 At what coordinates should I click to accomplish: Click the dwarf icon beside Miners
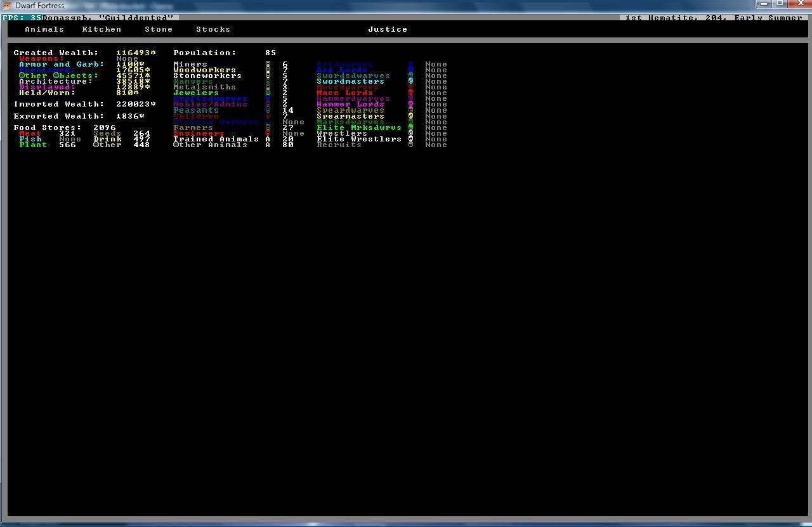tap(268, 64)
